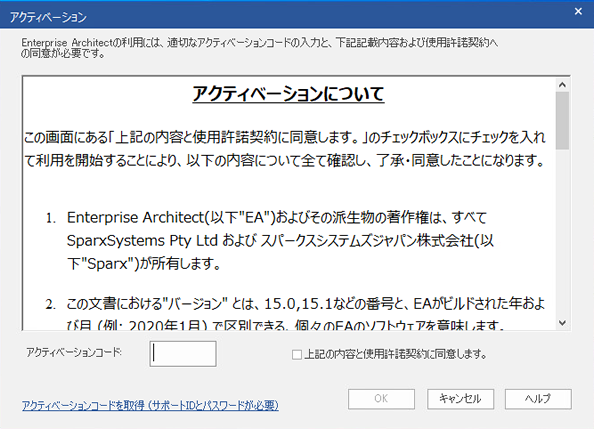Screen dimensions: 594x429
Task: Check the 使用許諾契約に同意します checkbox
Action: [297, 355]
